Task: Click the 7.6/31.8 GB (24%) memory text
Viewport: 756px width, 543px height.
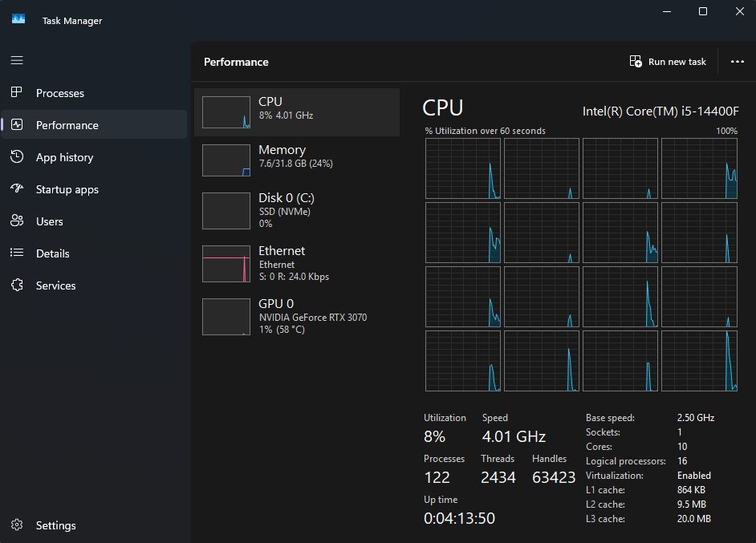Action: click(x=296, y=164)
